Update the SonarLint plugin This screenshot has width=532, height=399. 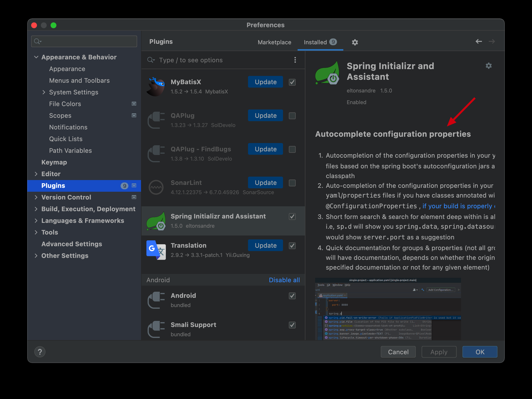click(265, 183)
